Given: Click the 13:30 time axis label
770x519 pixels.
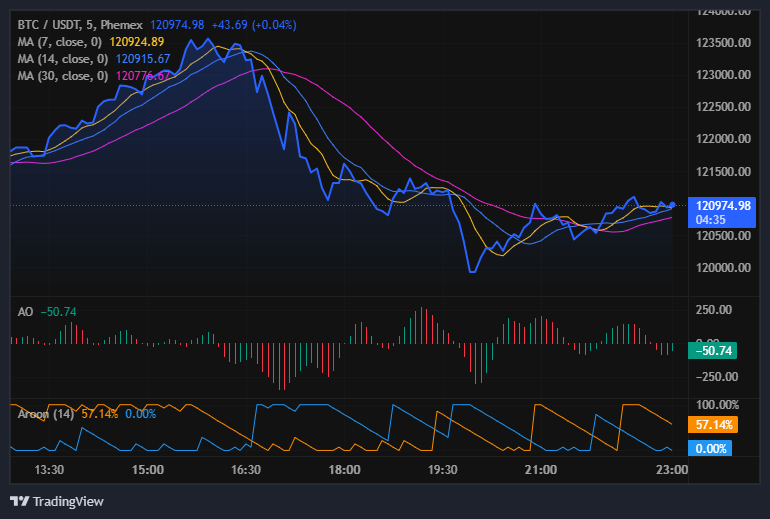Looking at the screenshot, I should [x=49, y=470].
